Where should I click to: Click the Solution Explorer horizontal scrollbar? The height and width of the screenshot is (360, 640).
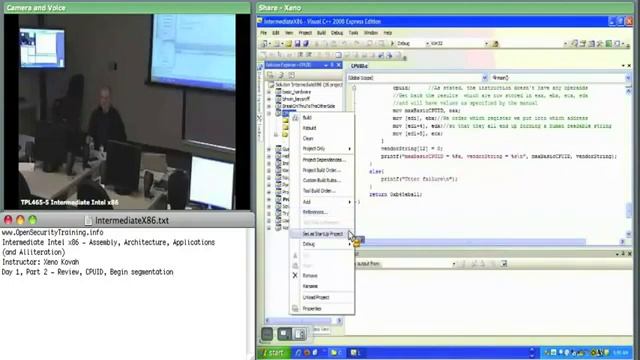pyautogui.click(x=304, y=321)
